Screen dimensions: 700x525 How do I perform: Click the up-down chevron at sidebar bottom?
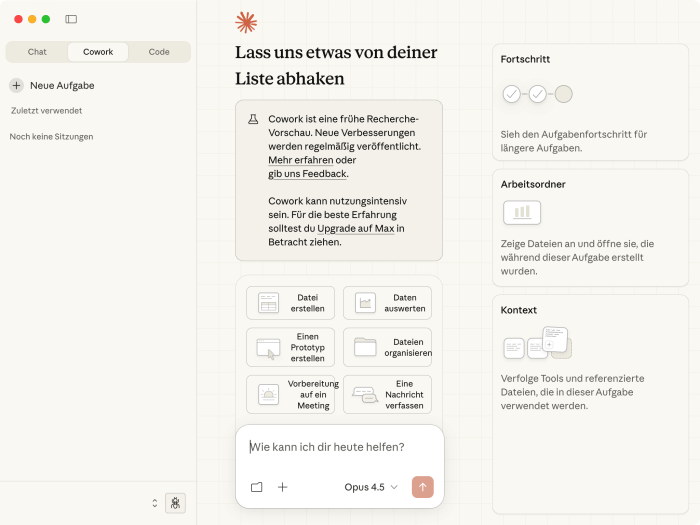(x=154, y=503)
